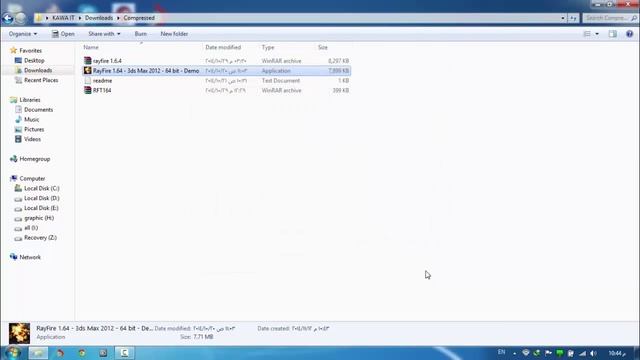This screenshot has height=360, width=640.
Task: Select the Favorites star icon
Action: click(x=13, y=50)
